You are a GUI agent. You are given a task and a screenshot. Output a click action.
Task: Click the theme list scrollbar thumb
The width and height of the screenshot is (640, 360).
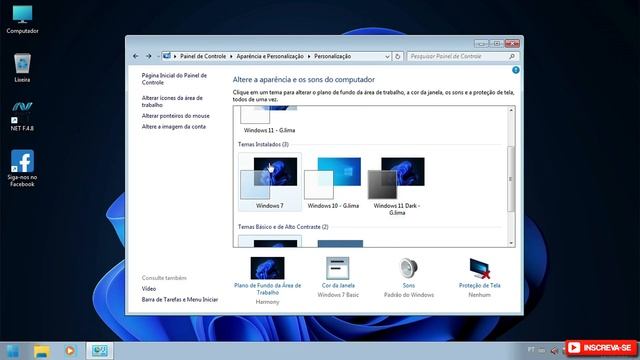coord(511,179)
